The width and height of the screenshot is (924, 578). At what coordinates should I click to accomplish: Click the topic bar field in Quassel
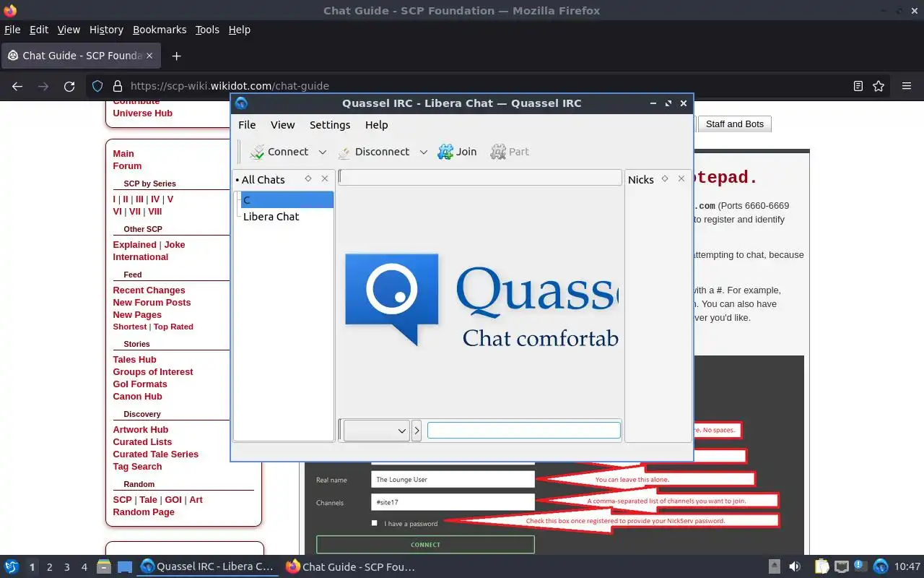480,177
